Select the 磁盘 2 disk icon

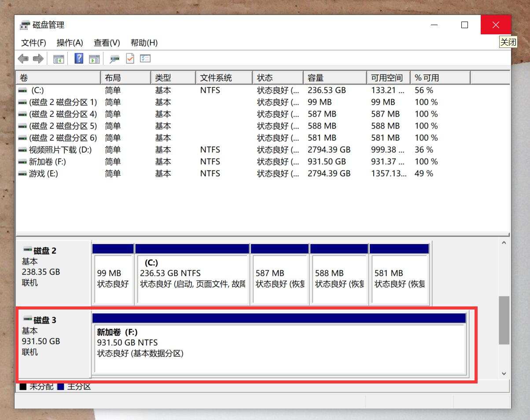28,250
